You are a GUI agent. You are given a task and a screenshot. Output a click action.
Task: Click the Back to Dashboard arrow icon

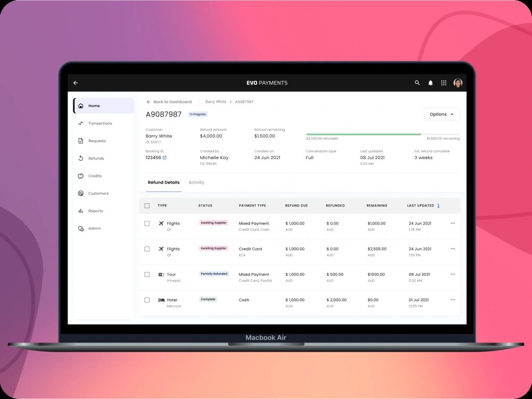(148, 102)
